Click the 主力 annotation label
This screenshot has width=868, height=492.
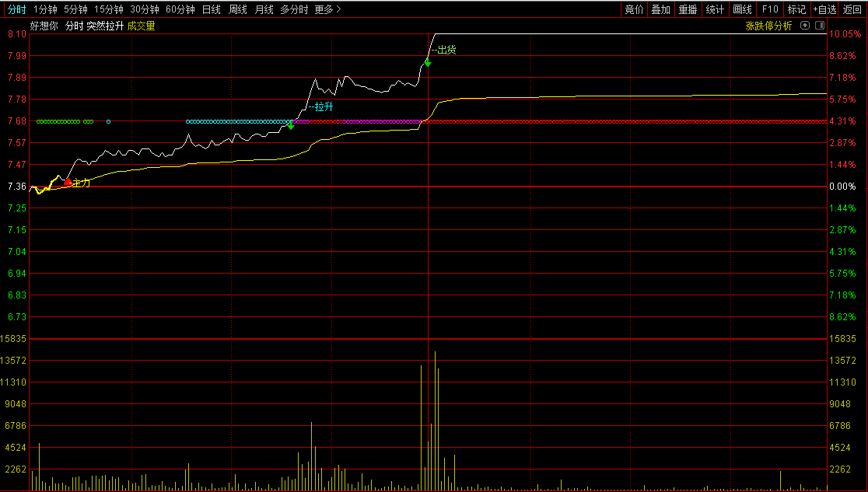82,183
